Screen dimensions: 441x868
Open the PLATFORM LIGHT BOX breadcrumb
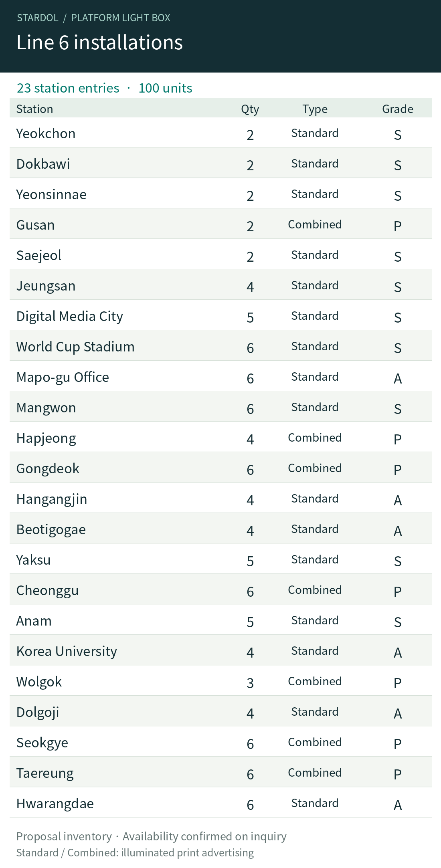(121, 18)
